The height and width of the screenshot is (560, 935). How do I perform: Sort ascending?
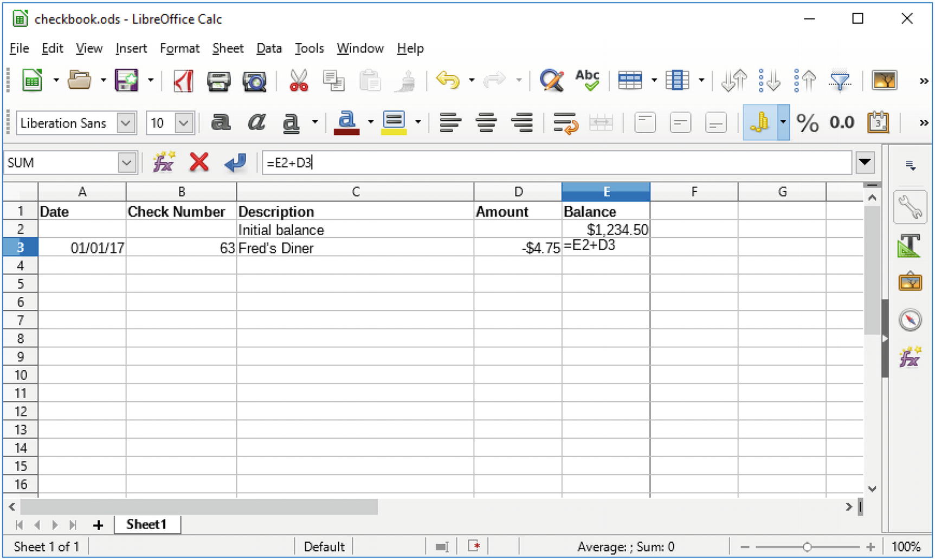click(769, 81)
